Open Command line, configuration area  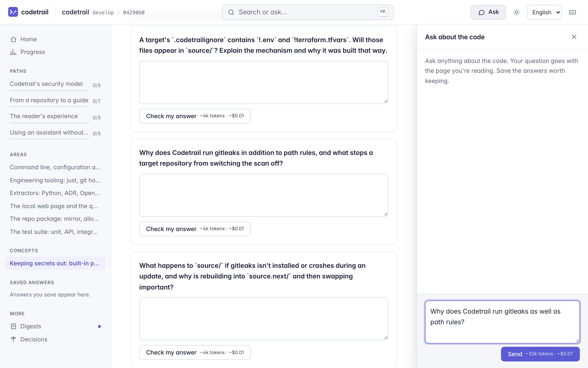pos(55,167)
